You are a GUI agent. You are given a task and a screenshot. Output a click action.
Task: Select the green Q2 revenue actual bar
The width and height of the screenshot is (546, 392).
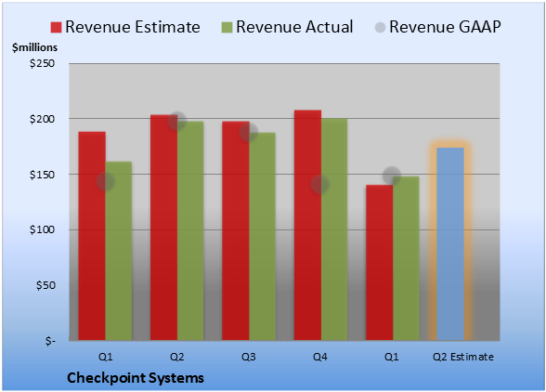pyautogui.click(x=190, y=230)
